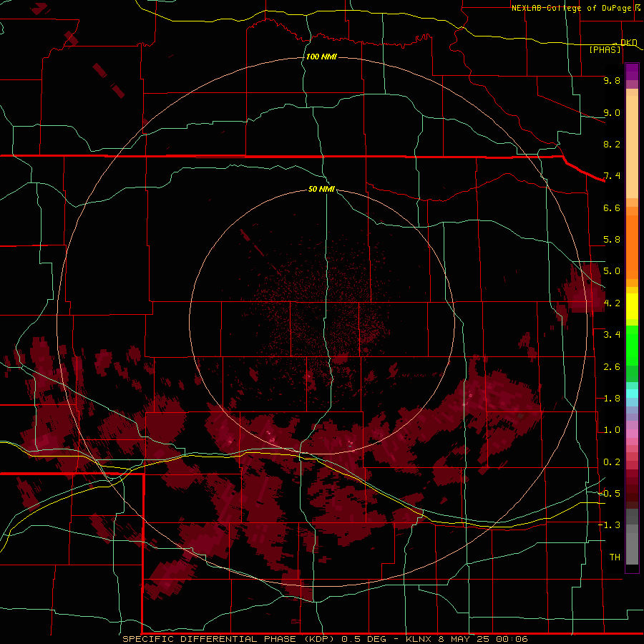Click the 0.2 scale value
Screen dimensions: 644x644
pyautogui.click(x=612, y=462)
